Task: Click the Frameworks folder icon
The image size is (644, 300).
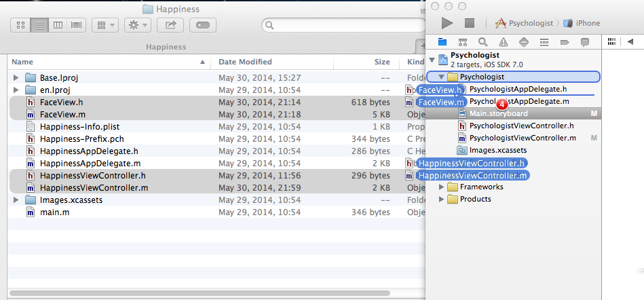Action: click(x=453, y=187)
